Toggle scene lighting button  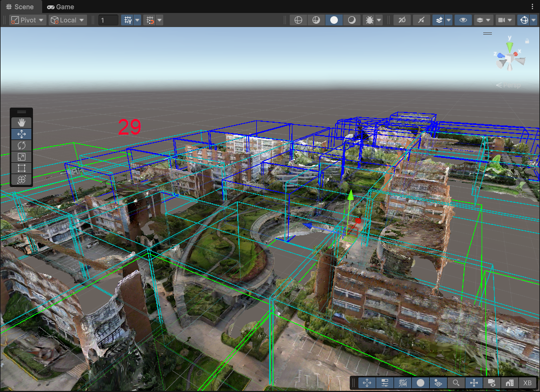click(422, 20)
